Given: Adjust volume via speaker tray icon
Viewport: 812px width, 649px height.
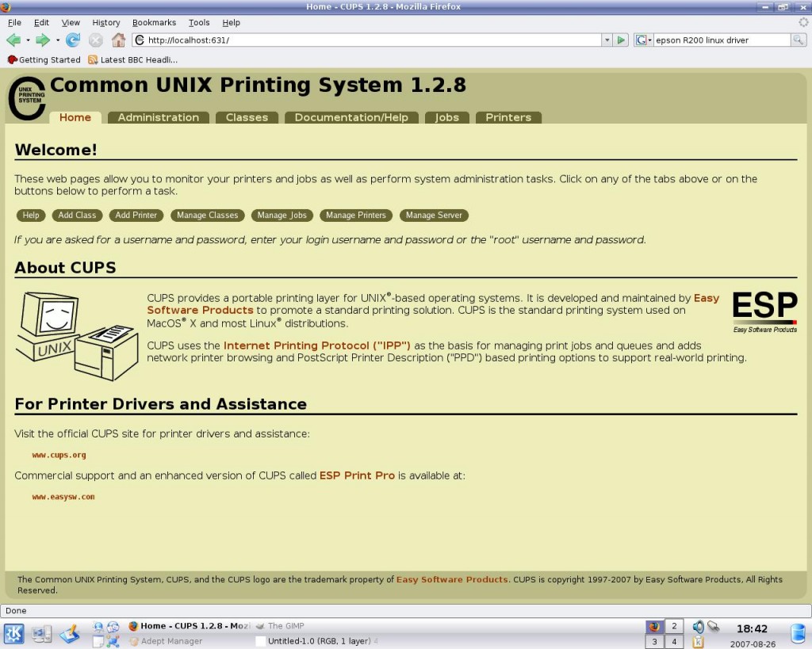Looking at the screenshot, I should (698, 627).
